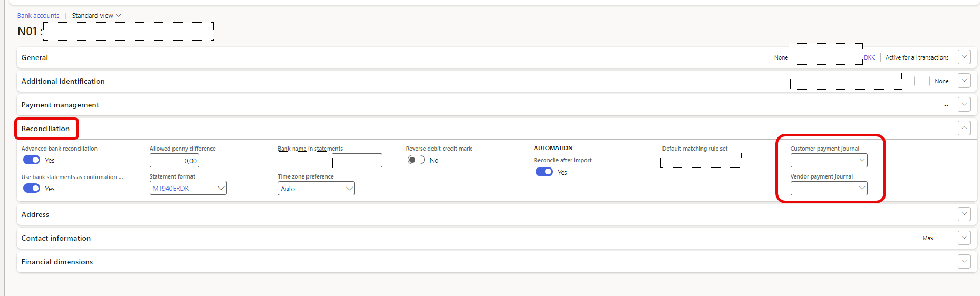980x296 pixels.
Task: Expand the Contact information section chevron
Action: pos(964,238)
